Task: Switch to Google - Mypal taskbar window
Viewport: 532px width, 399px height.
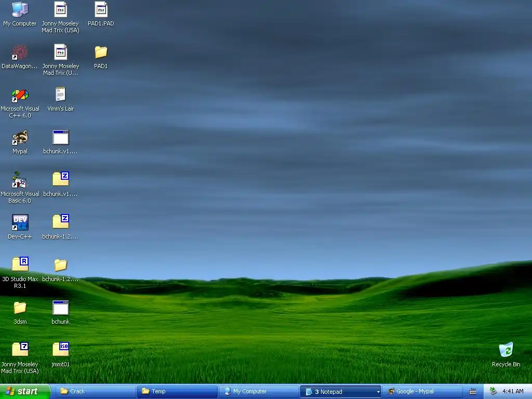Action: point(422,391)
